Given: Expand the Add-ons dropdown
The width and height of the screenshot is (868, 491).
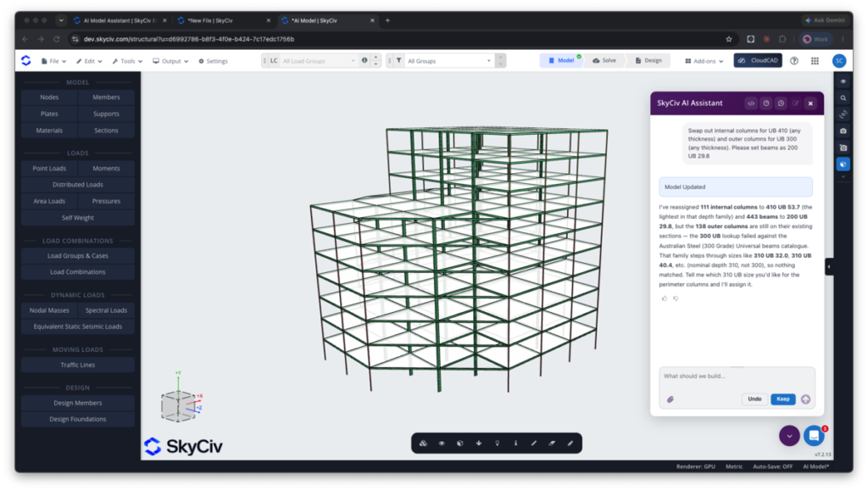Looking at the screenshot, I should (704, 61).
